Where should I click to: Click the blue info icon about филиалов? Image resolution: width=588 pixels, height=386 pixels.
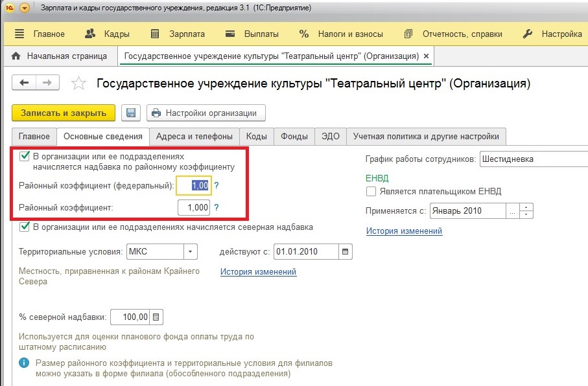(x=24, y=363)
